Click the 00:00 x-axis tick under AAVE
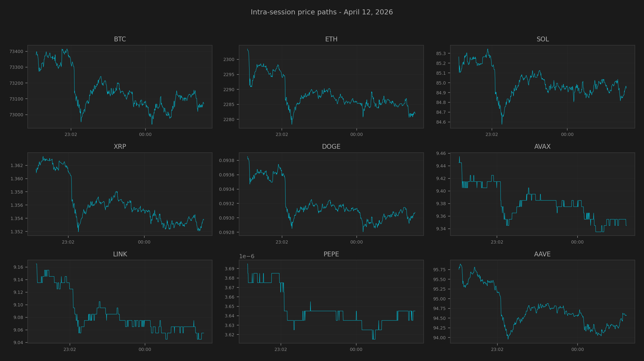This screenshot has height=361, width=644. [x=577, y=350]
